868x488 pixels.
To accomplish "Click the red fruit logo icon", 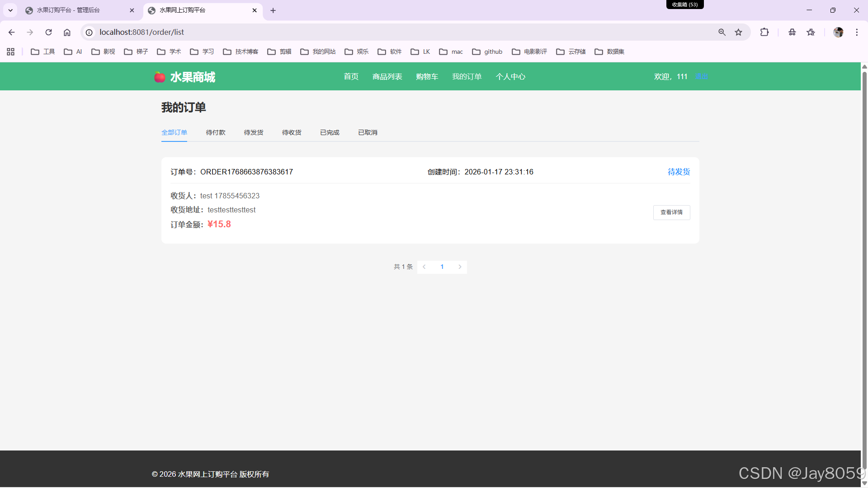I will pyautogui.click(x=159, y=77).
